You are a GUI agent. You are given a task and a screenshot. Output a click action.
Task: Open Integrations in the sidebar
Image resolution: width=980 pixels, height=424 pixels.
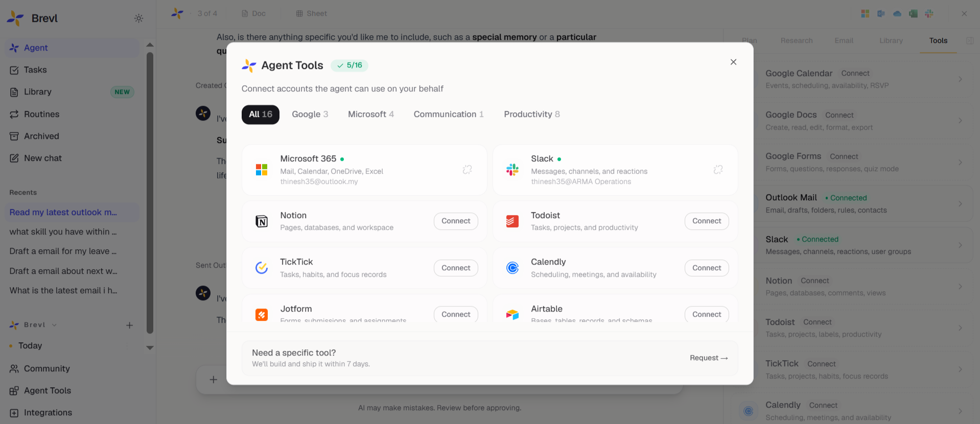click(72, 413)
